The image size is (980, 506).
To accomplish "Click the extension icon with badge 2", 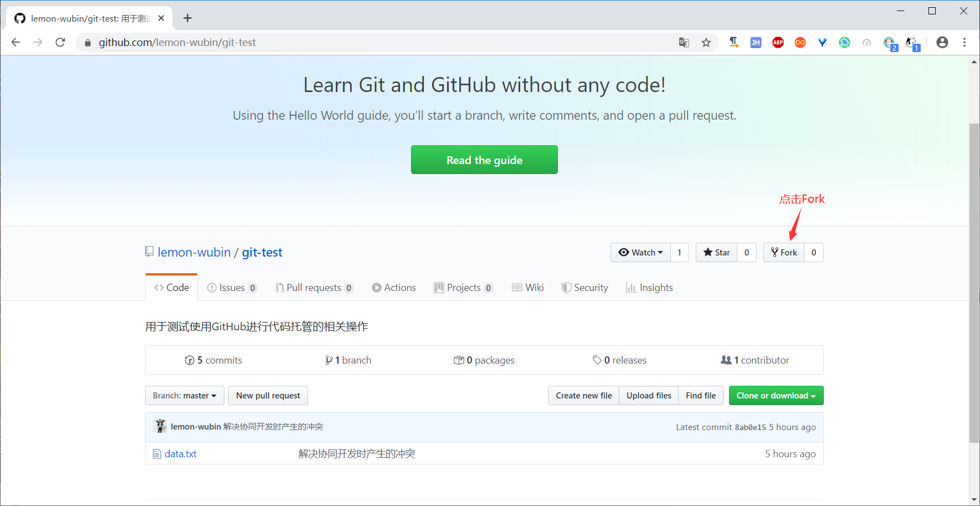I will (x=890, y=44).
